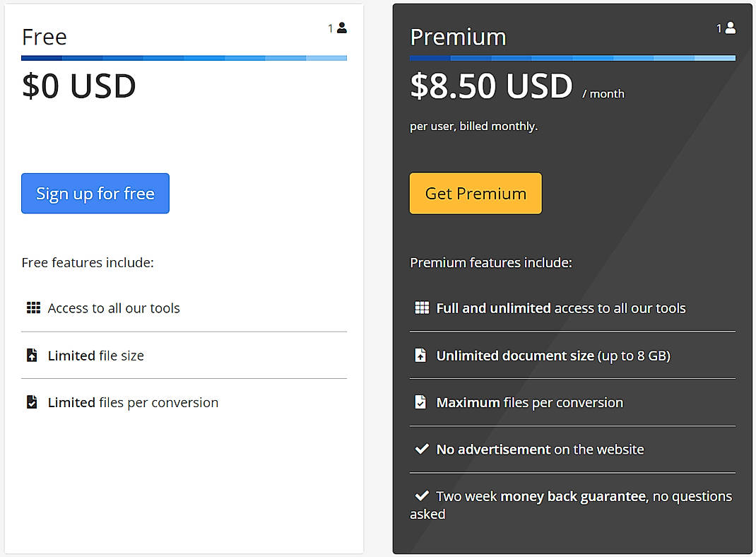
Task: Click the blue gradient bar under Free
Action: (184, 57)
